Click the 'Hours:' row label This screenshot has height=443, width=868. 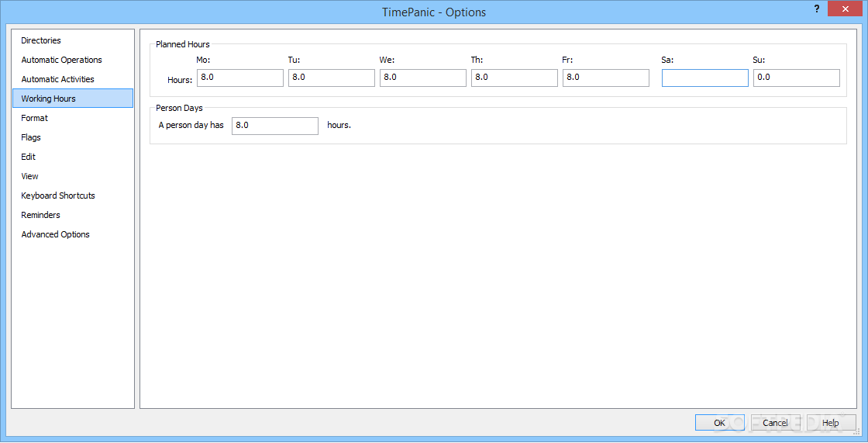point(180,80)
